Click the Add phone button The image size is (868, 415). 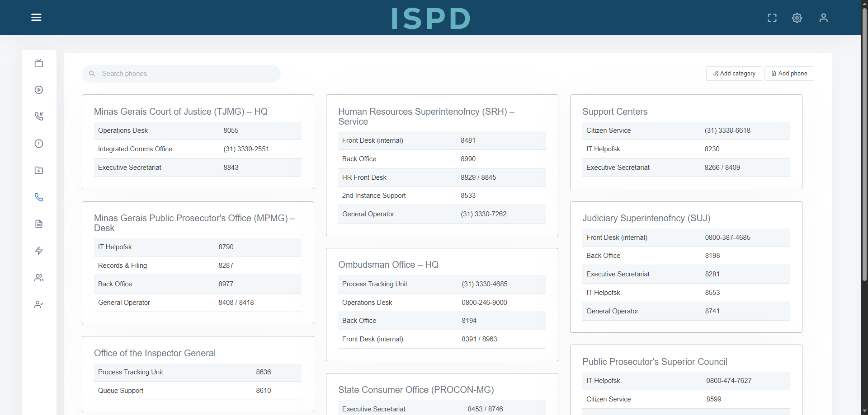click(789, 74)
